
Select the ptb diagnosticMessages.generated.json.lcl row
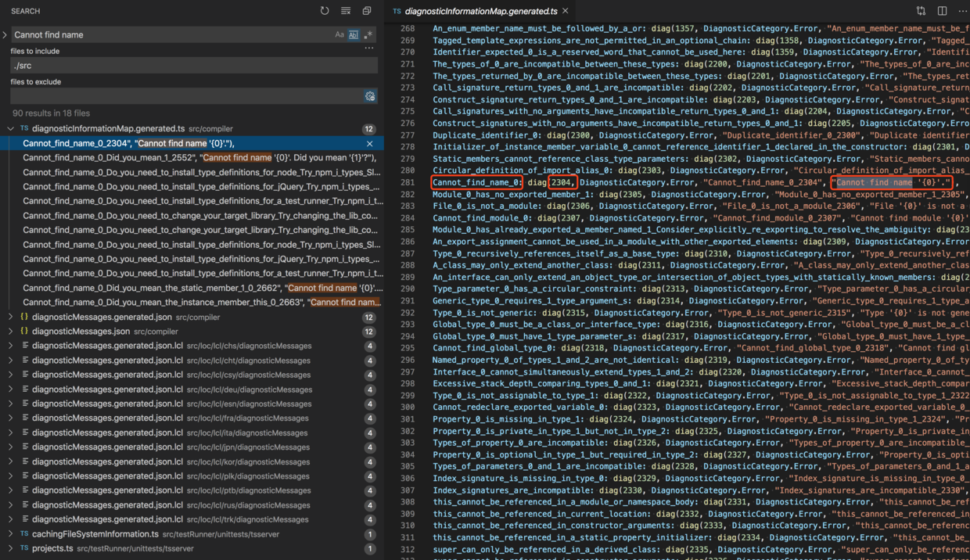[192, 490]
